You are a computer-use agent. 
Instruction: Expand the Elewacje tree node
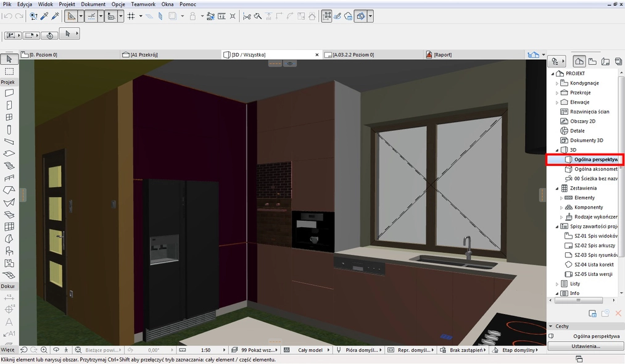(557, 102)
